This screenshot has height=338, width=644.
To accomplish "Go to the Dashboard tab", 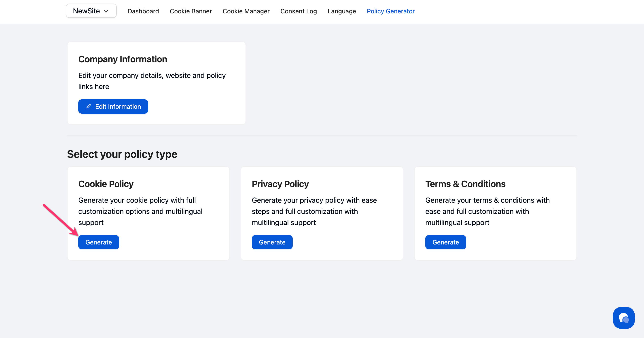I will coord(143,11).
